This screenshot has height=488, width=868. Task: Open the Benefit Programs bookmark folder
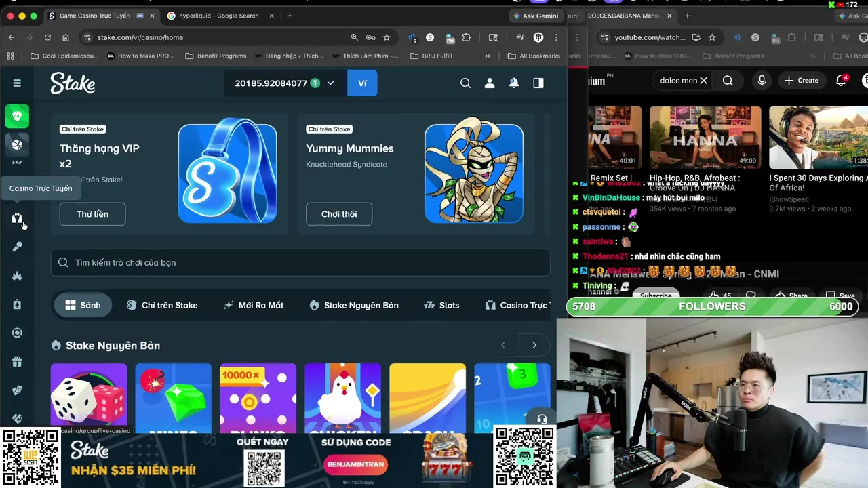pyautogui.click(x=215, y=56)
